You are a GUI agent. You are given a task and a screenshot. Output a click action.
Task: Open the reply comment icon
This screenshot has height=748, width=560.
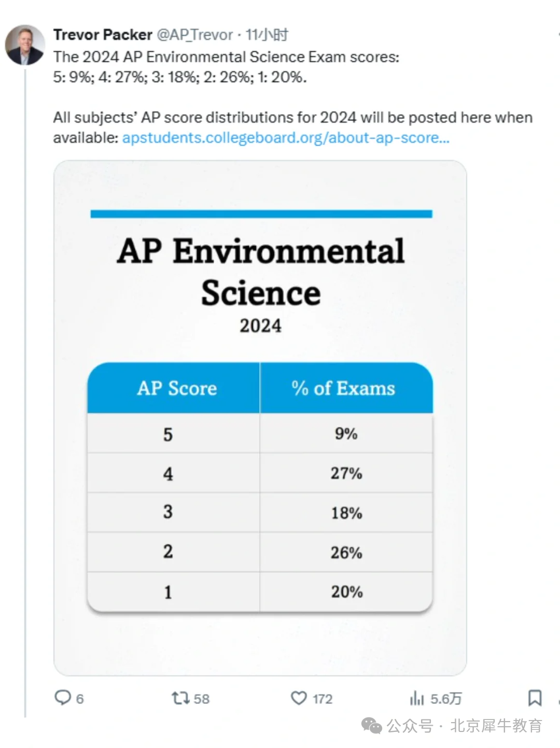point(63,698)
